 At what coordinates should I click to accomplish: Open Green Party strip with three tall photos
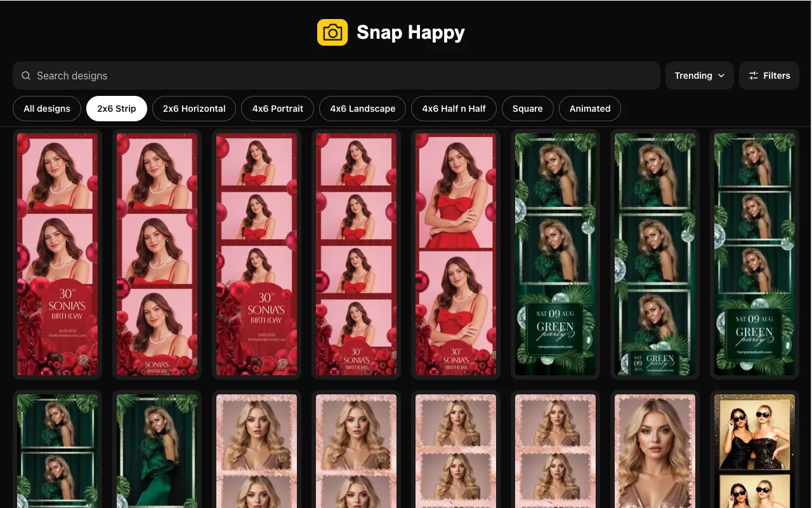point(655,254)
